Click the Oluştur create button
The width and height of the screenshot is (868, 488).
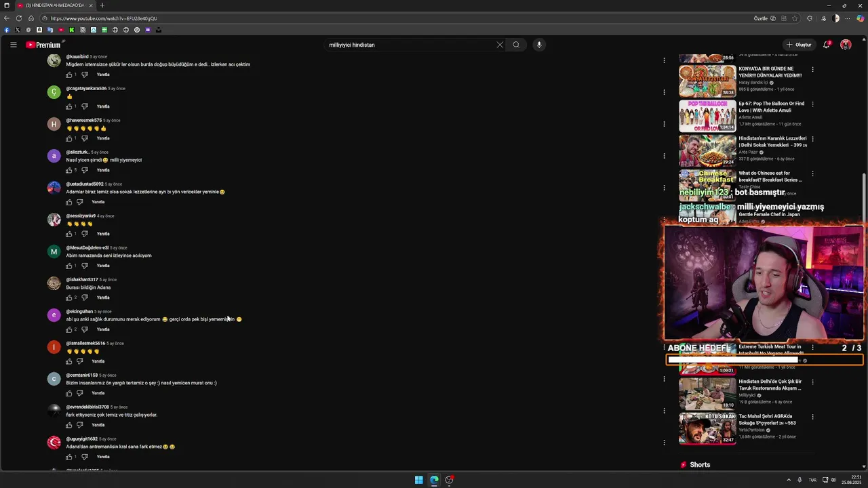click(799, 45)
